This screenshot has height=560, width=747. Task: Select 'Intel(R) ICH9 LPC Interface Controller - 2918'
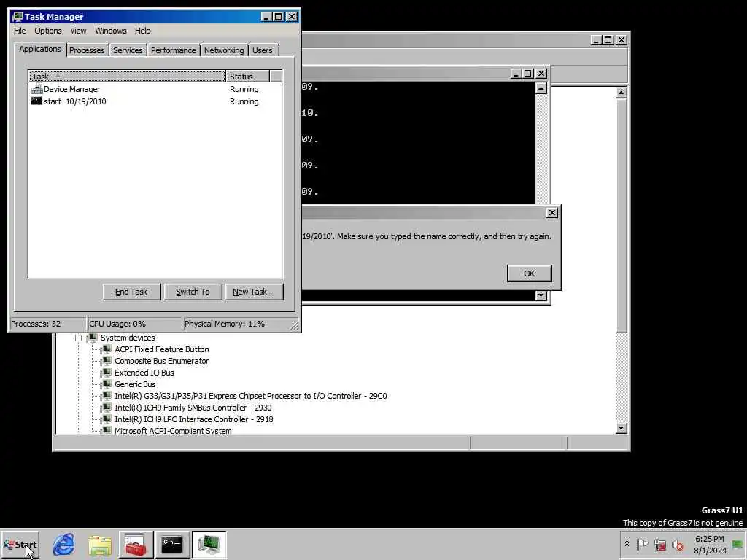[x=194, y=419]
